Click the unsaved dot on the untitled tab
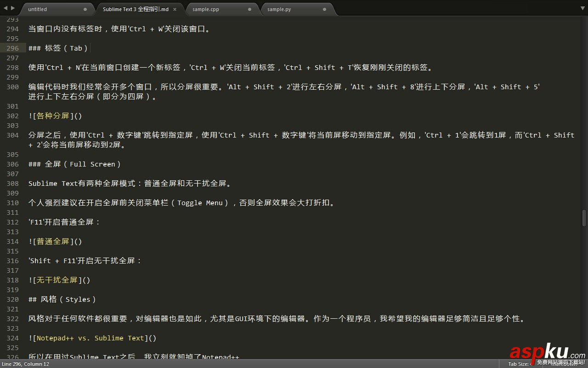 (85, 9)
